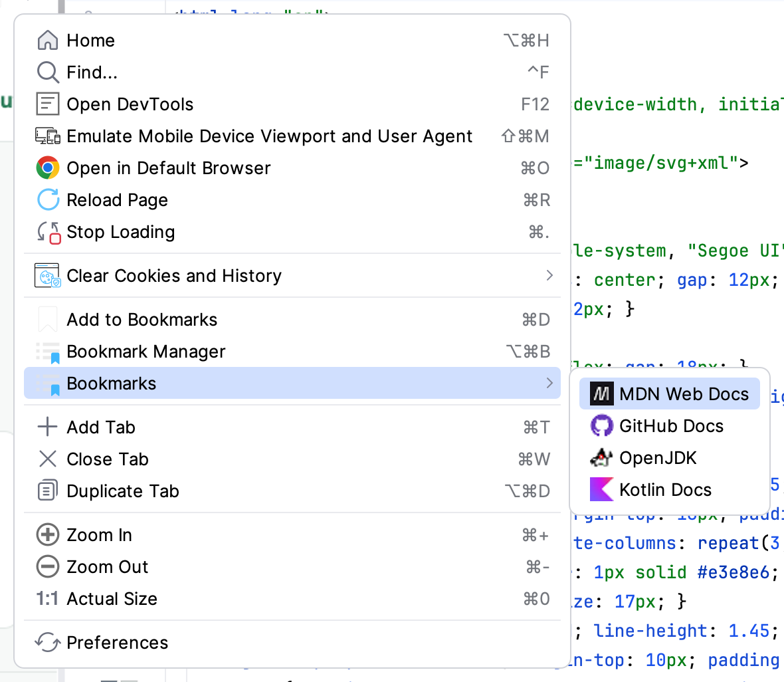Choose Open in Default Browser

292,168
